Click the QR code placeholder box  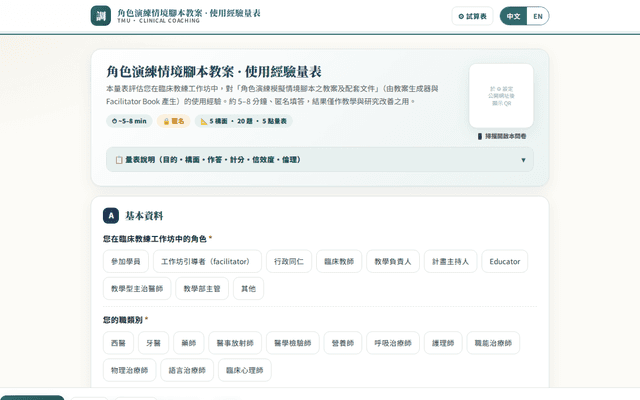click(x=501, y=96)
